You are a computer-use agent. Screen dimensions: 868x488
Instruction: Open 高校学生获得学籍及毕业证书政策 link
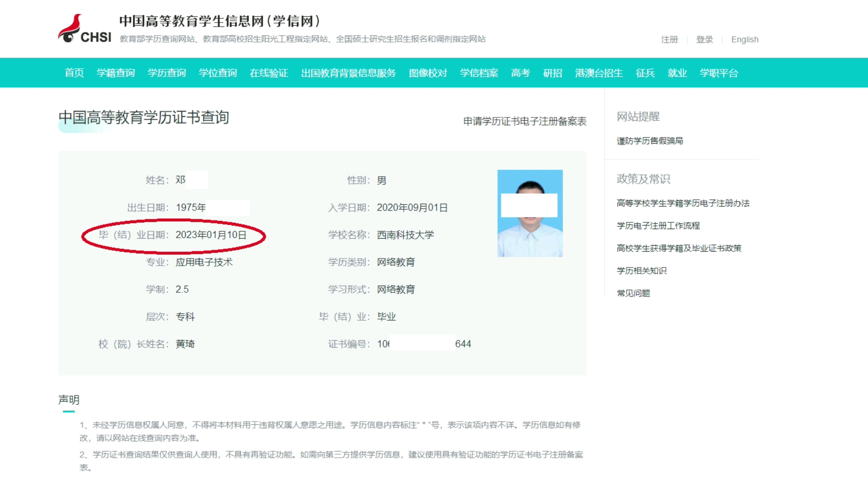tap(679, 248)
